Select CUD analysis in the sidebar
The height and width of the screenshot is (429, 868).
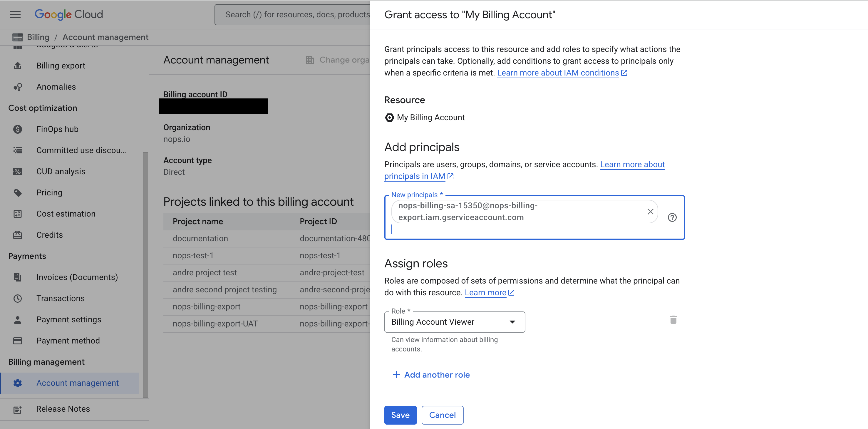pyautogui.click(x=60, y=171)
